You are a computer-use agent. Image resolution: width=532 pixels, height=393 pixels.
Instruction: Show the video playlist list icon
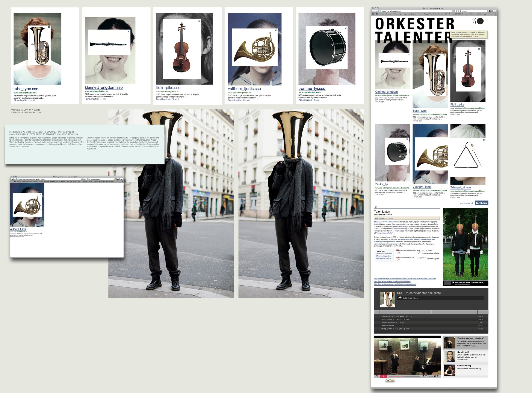coord(423,376)
